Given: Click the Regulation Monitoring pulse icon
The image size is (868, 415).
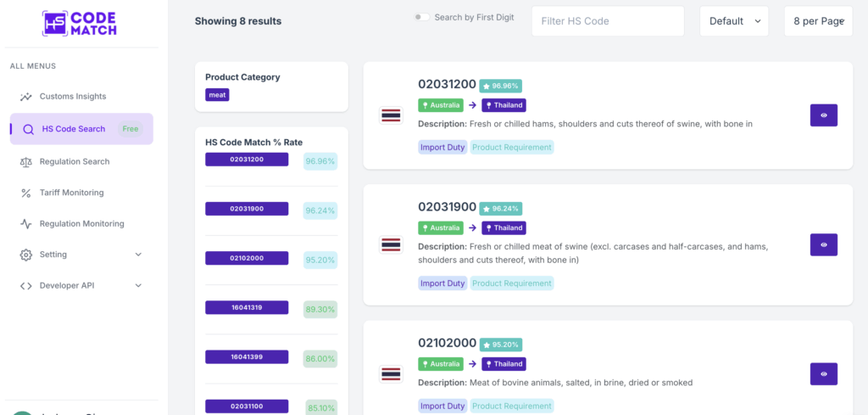Looking at the screenshot, I should 26,224.
